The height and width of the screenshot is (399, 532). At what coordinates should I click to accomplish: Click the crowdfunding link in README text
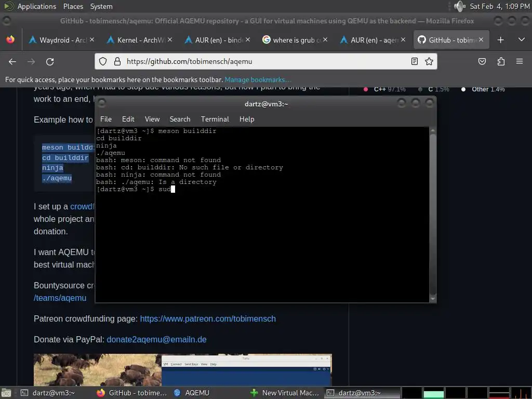[82, 206]
